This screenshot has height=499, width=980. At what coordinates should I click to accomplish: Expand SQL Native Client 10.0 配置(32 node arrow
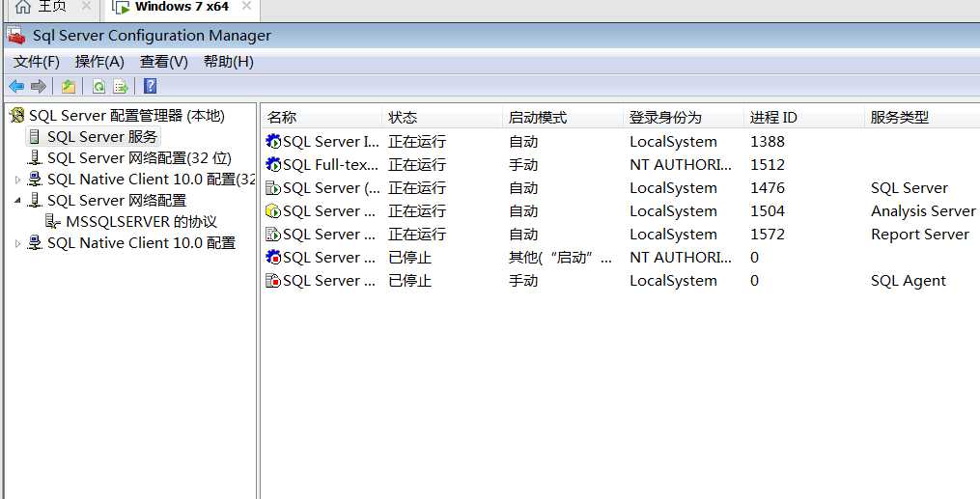pos(17,180)
